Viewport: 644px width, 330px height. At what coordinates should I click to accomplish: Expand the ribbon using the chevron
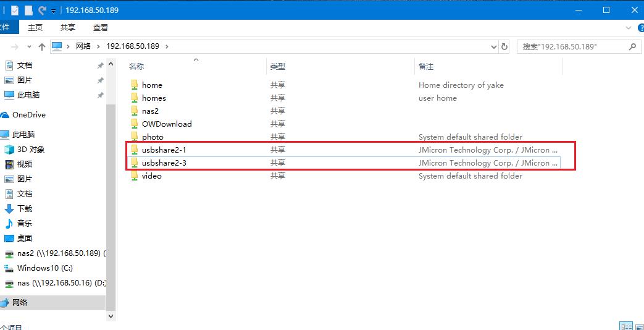click(x=628, y=28)
